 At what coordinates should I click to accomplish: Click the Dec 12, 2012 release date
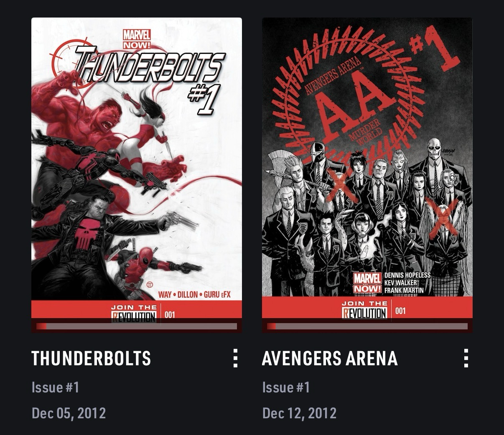click(x=300, y=413)
